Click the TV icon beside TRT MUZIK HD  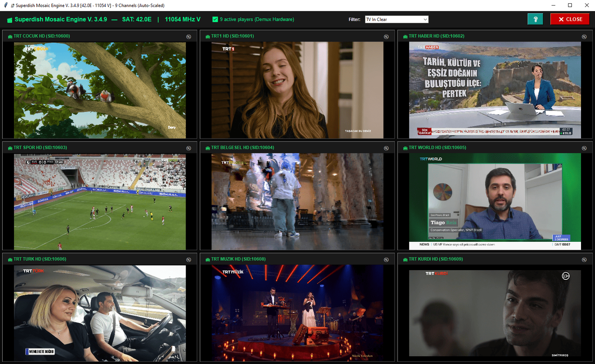pyautogui.click(x=207, y=259)
